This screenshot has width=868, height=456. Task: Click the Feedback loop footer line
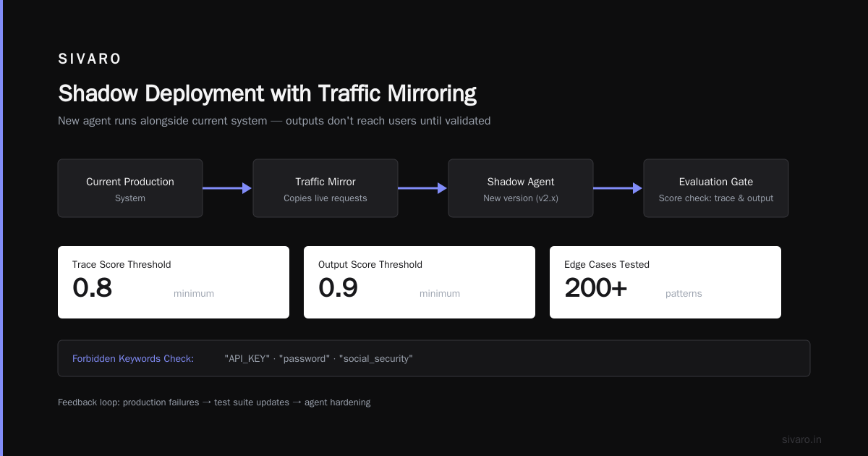coord(214,402)
